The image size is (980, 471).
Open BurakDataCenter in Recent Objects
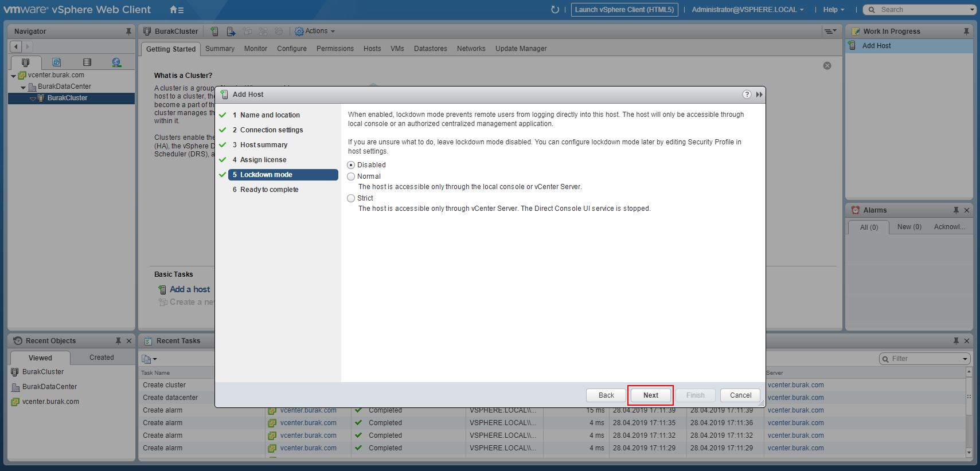[x=49, y=387]
